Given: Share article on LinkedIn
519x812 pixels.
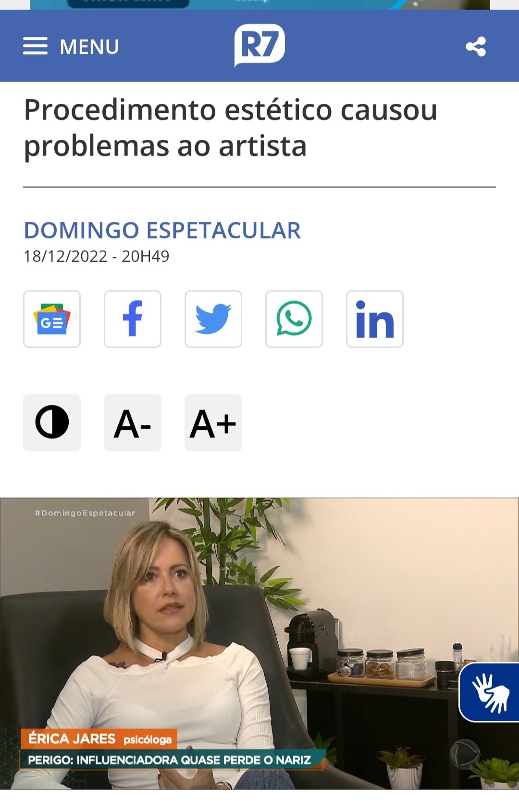Looking at the screenshot, I should click(375, 319).
